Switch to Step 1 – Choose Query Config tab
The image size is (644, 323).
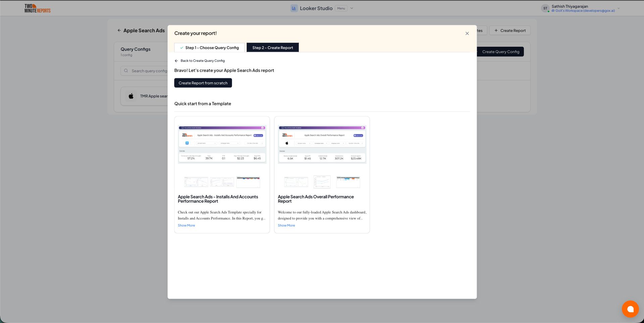coord(211,47)
